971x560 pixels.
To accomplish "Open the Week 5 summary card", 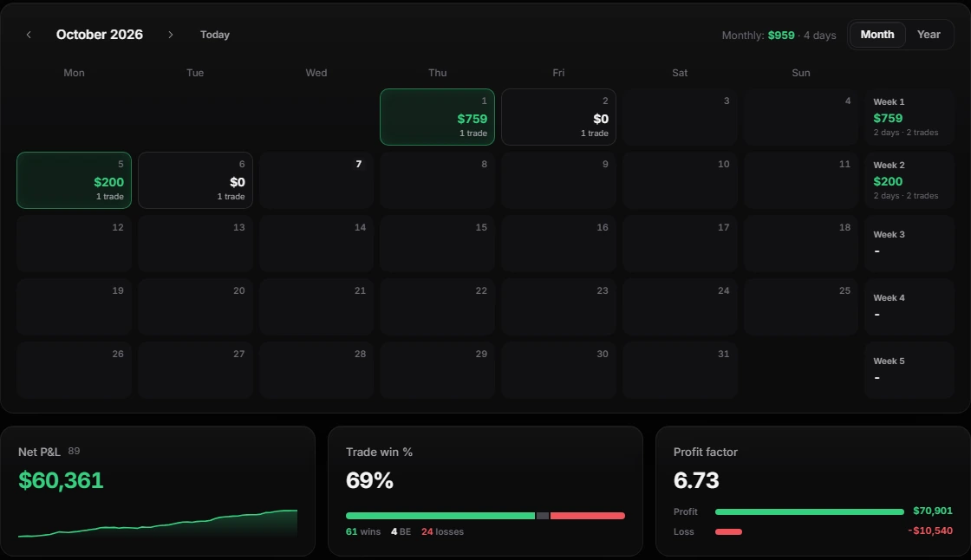I will 909,370.
